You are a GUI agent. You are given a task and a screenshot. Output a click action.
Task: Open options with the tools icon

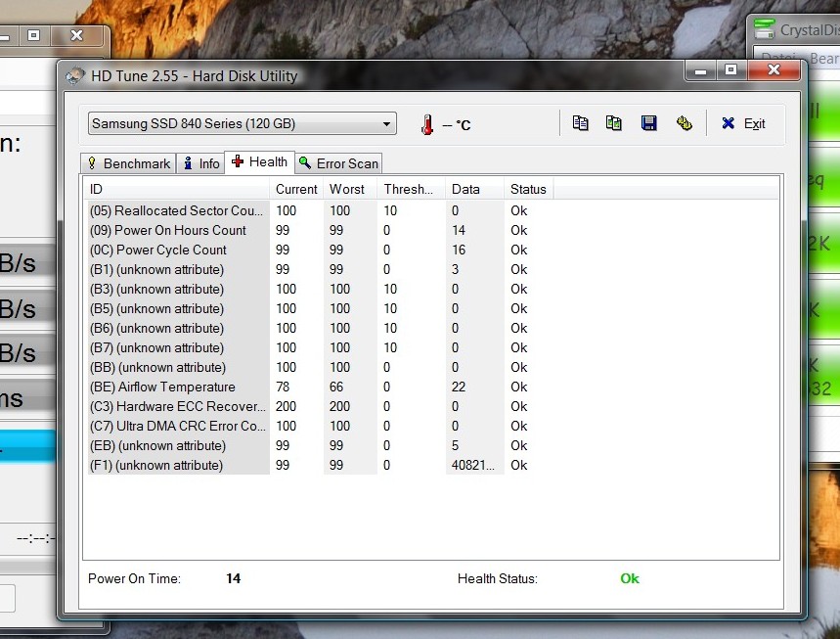[x=685, y=123]
